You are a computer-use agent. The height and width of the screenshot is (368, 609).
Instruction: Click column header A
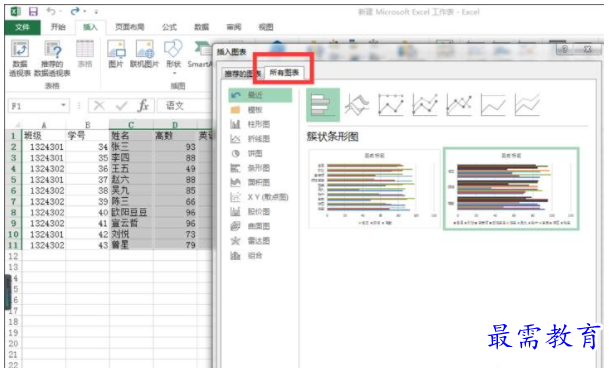pos(44,125)
